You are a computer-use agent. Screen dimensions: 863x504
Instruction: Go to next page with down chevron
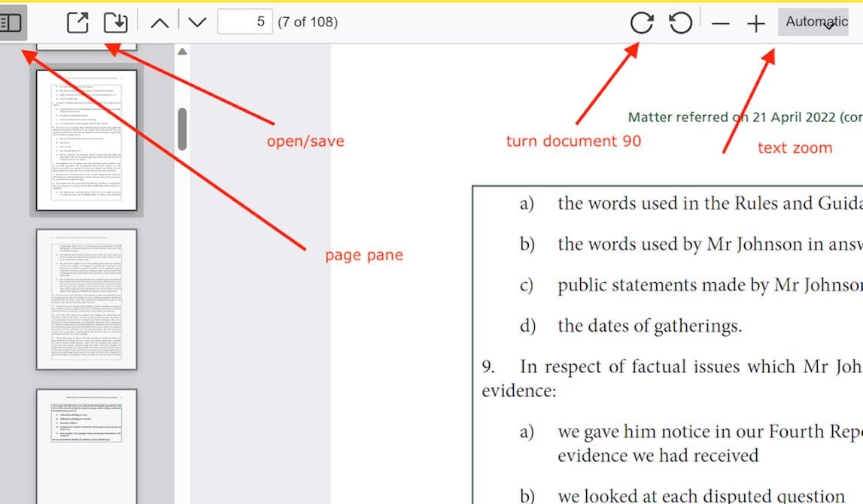click(197, 23)
